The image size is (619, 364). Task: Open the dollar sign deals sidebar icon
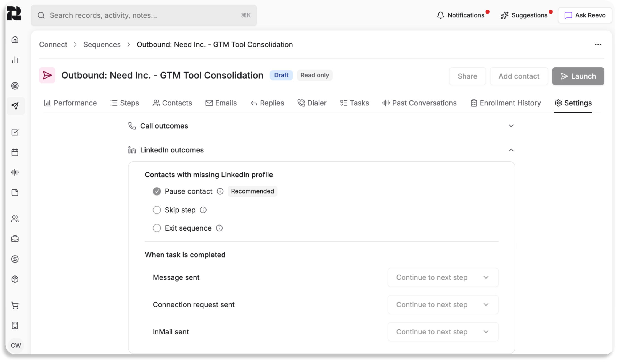[15, 259]
